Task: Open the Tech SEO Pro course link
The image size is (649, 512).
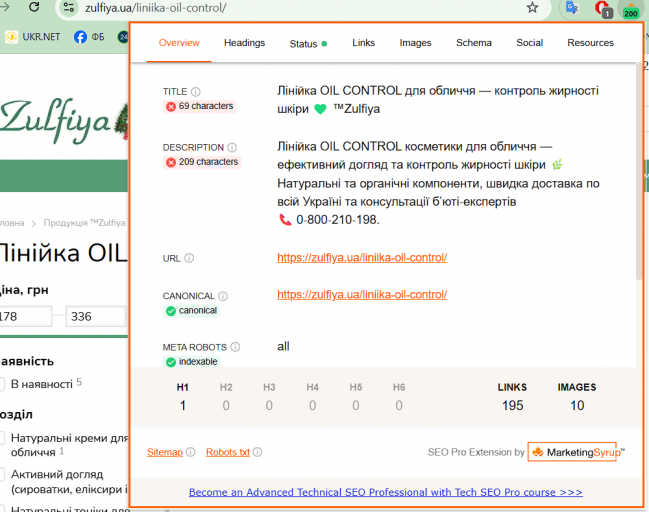Action: pos(385,492)
